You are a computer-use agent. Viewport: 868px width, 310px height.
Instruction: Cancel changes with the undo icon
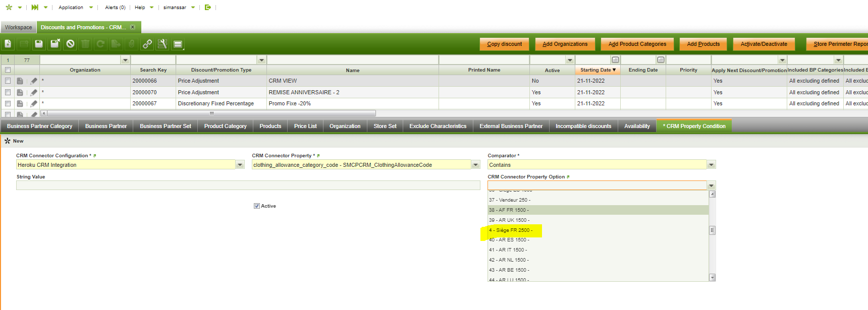71,44
